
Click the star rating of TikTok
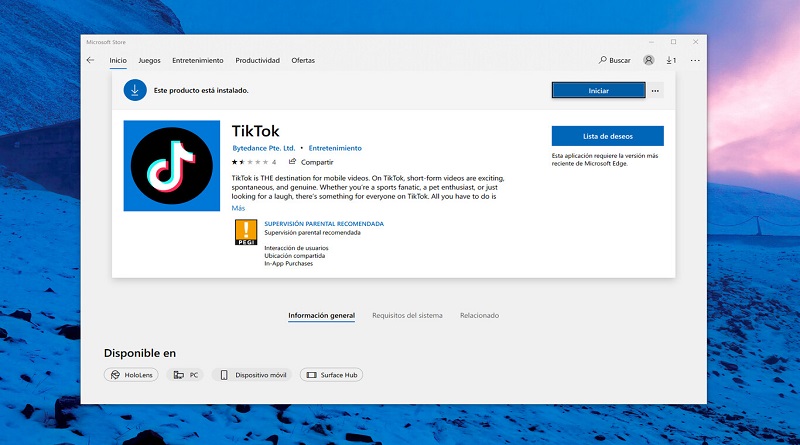coord(249,162)
